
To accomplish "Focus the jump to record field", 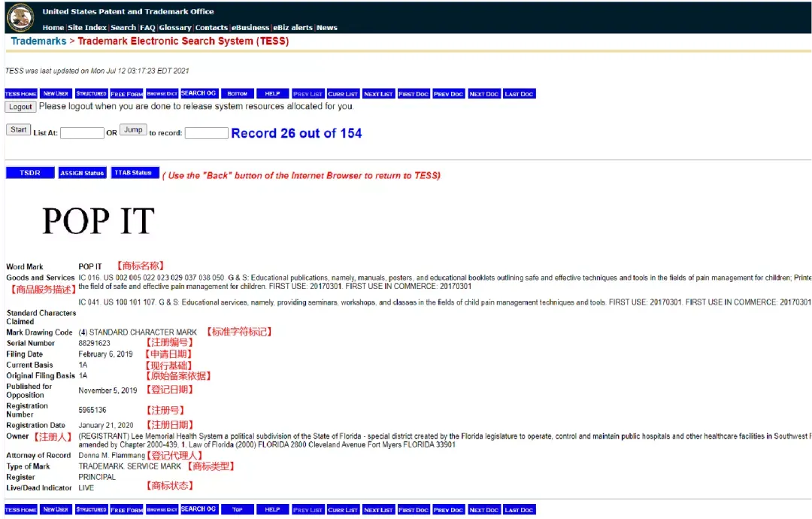I will tap(207, 133).
